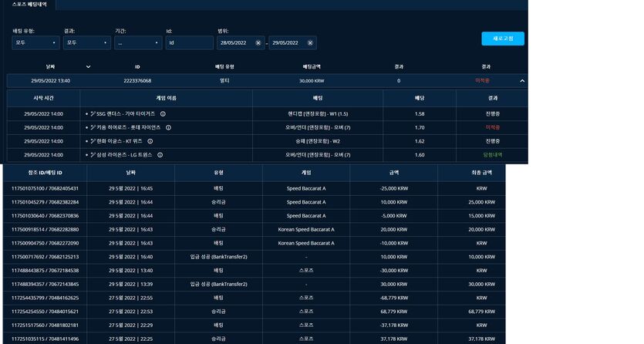644x344 pixels.
Task: Click the 30,000 KRW bet amount cell
Action: pos(312,81)
